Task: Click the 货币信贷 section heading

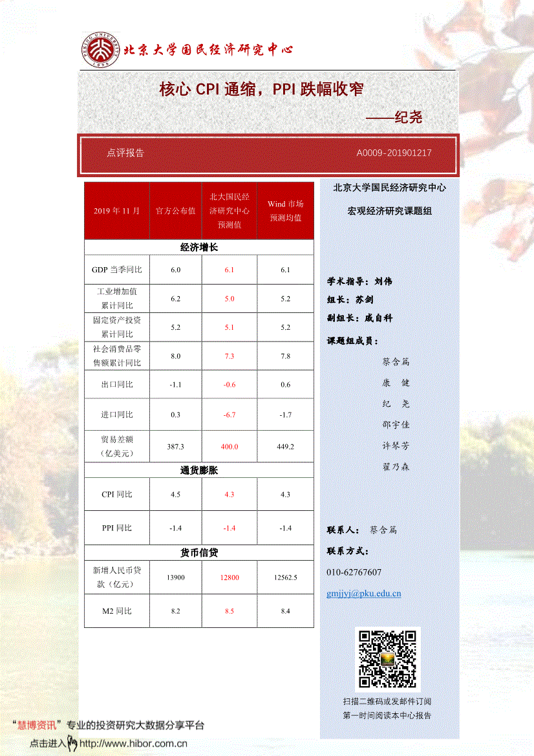Action: click(x=199, y=552)
